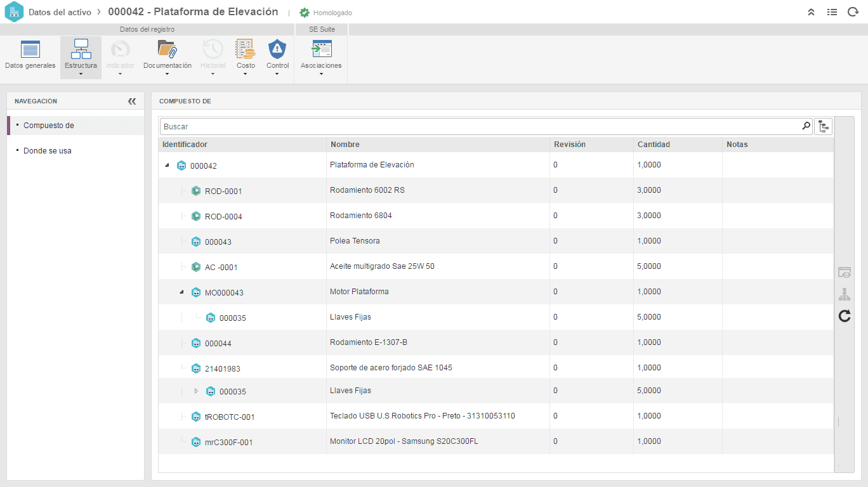Expand dropdown arrow under Asociaciones

pyautogui.click(x=321, y=74)
